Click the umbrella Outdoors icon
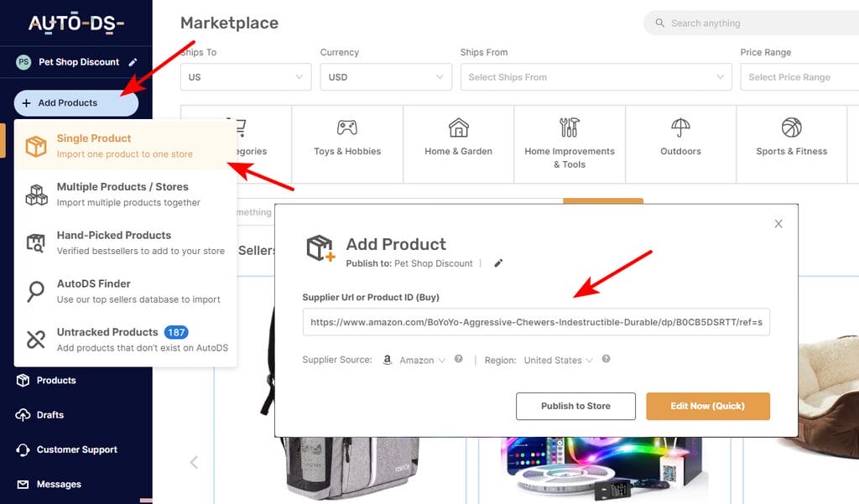This screenshot has width=859, height=504. coord(680,127)
